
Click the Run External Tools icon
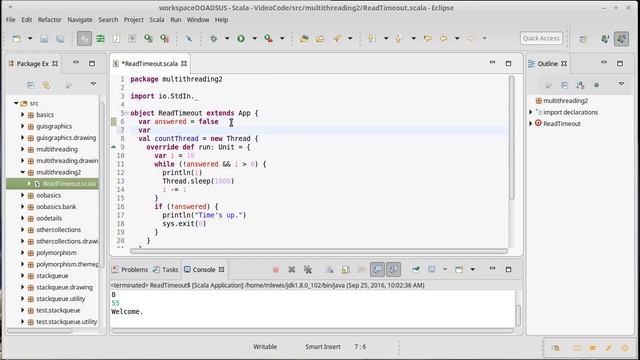(268, 38)
